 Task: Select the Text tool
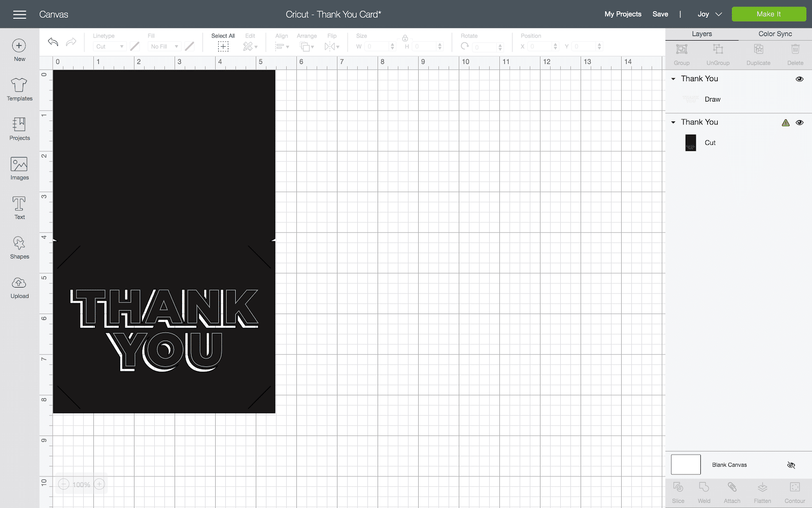(19, 204)
